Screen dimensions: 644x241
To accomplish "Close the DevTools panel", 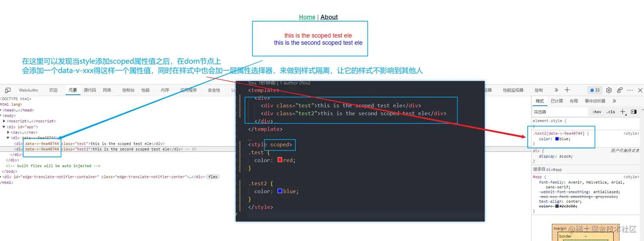I will pos(640,90).
